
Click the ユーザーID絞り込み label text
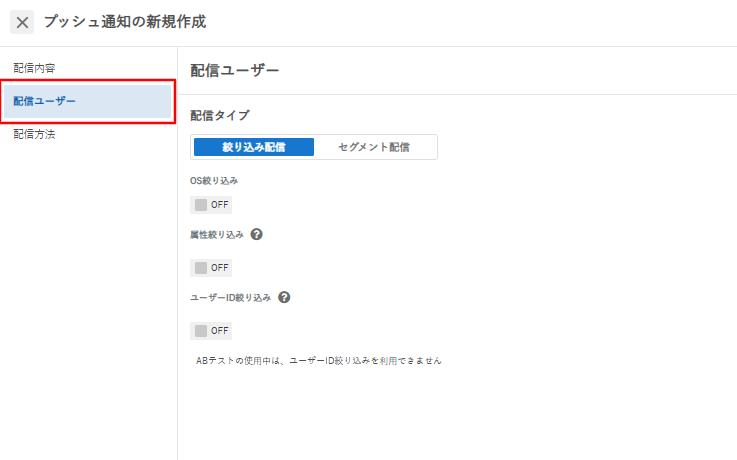230,297
